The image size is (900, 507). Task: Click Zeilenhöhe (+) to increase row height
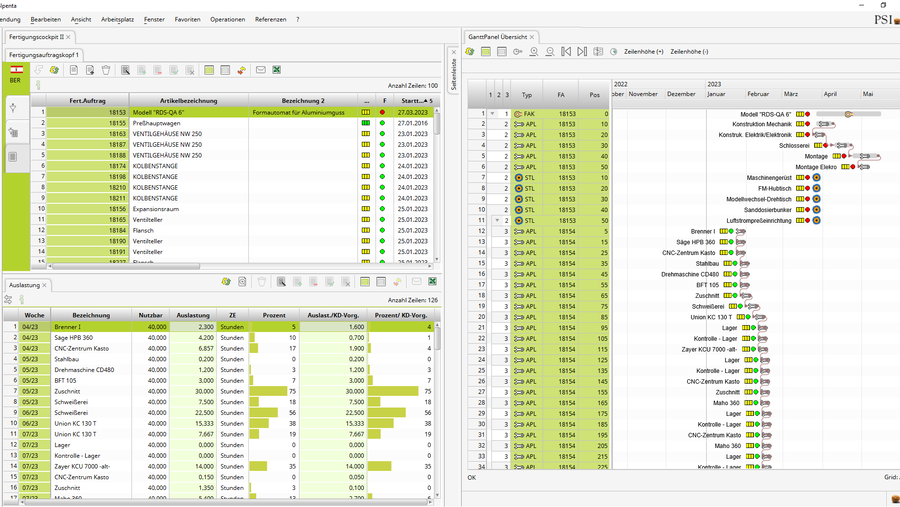[x=643, y=51]
